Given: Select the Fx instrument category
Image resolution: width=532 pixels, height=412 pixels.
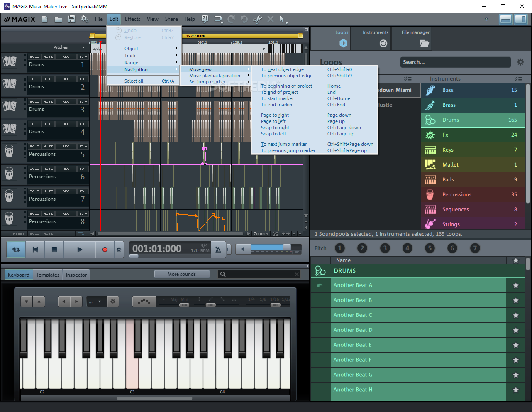Looking at the screenshot, I should (473, 135).
